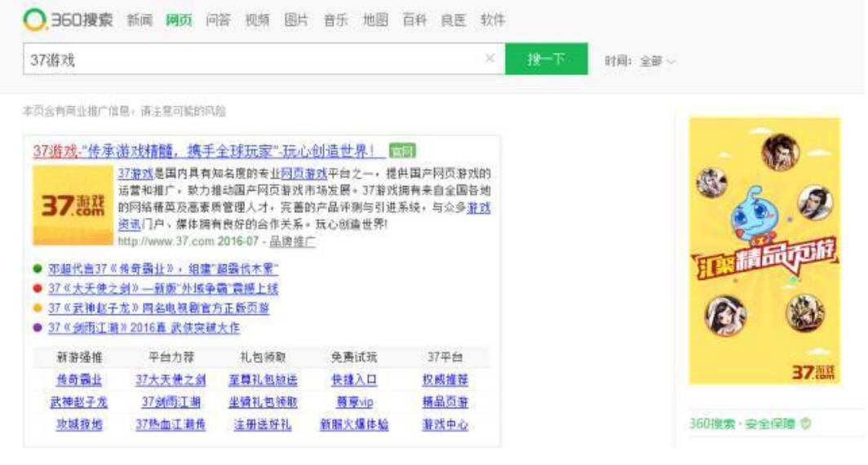Image resolution: width=868 pixels, height=465 pixels.
Task: Open the 快捷入口 link
Action: 354,380
